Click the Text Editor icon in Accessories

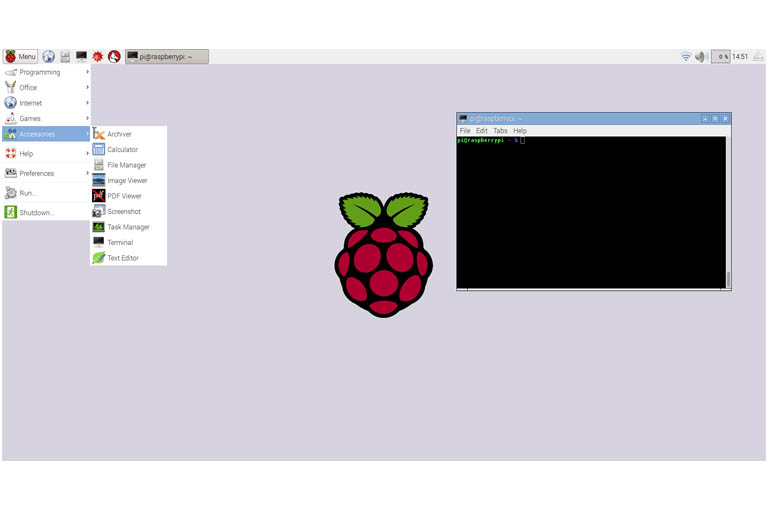coord(98,258)
